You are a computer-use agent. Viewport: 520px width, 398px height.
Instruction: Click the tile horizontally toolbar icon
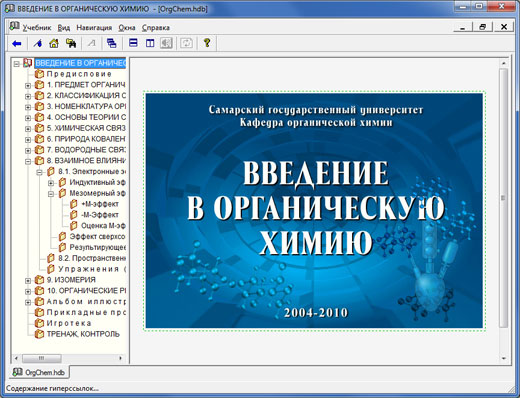click(x=133, y=43)
